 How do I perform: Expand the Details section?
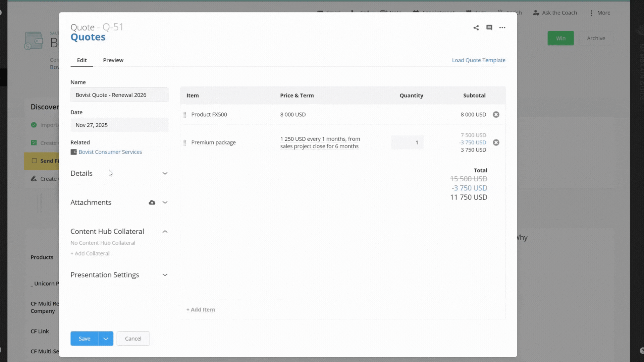pos(165,173)
